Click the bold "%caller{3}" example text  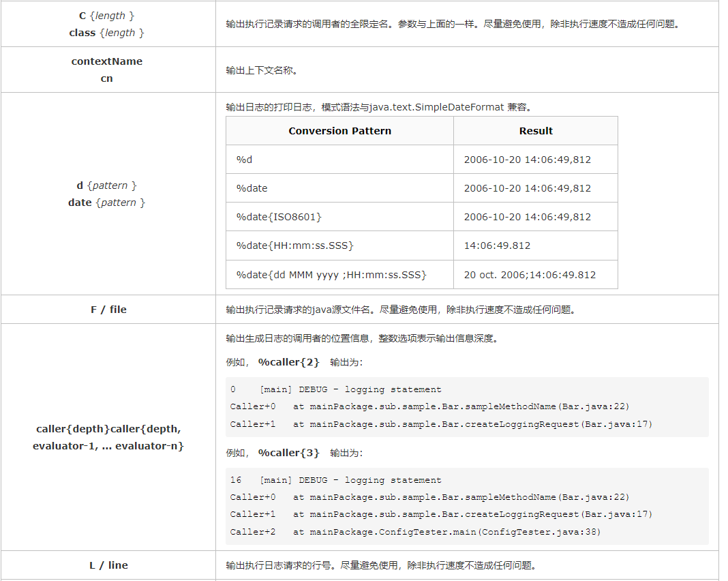click(x=289, y=453)
